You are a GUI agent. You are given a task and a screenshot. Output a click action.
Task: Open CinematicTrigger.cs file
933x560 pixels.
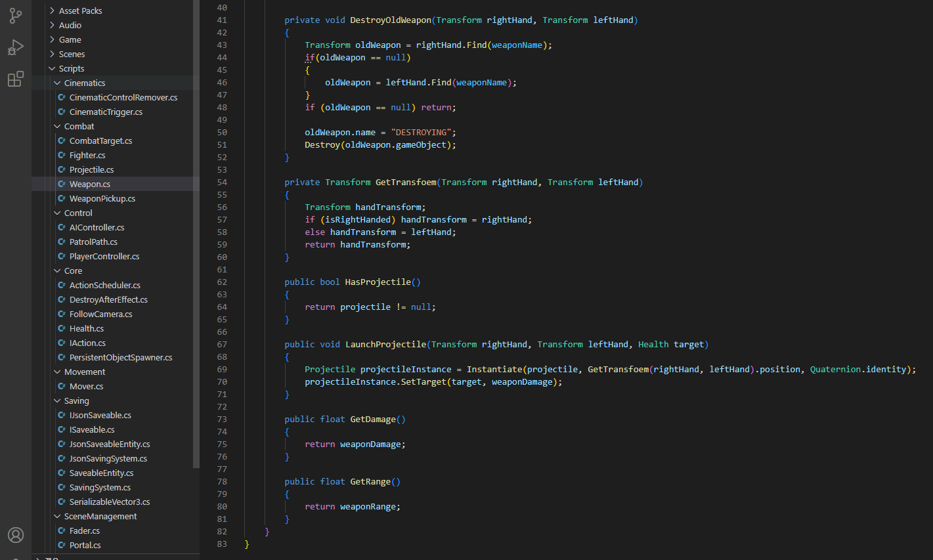point(106,112)
